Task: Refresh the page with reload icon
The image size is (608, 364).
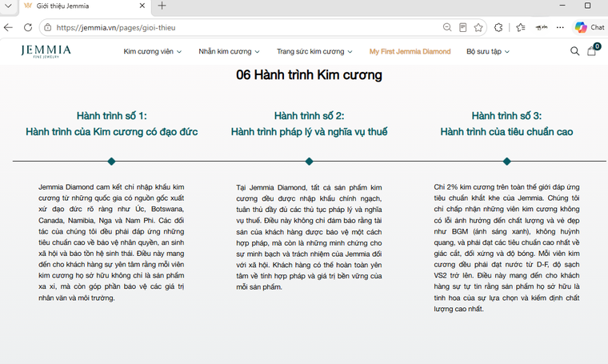Action: [28, 27]
